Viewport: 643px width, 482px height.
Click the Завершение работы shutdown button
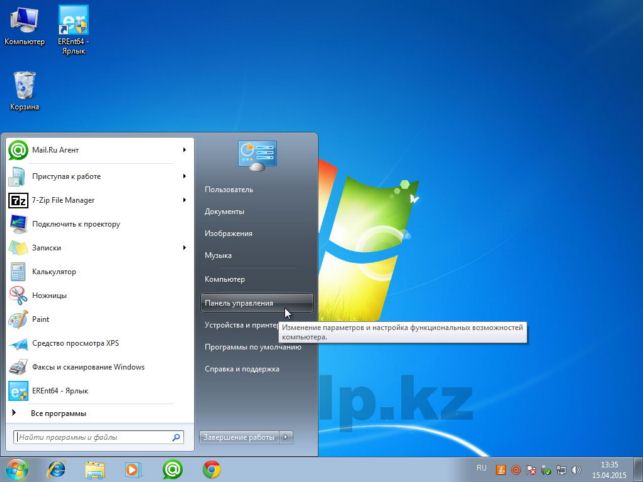(x=239, y=437)
